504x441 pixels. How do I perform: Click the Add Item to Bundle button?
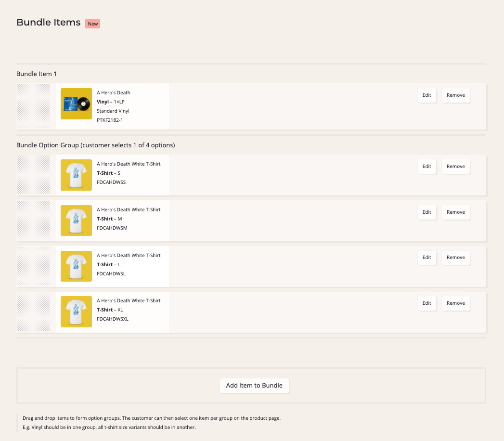click(x=254, y=386)
